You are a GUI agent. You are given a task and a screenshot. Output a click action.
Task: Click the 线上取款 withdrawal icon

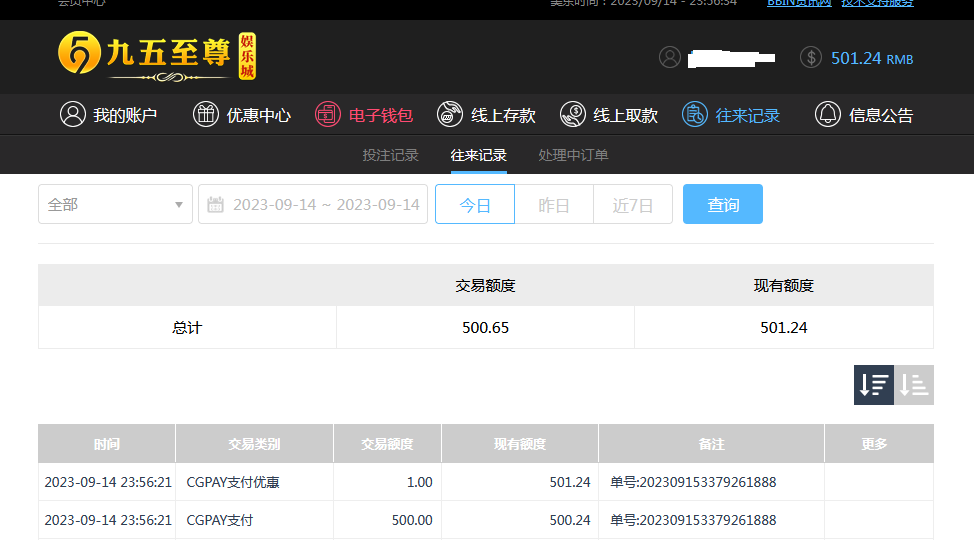(x=573, y=114)
